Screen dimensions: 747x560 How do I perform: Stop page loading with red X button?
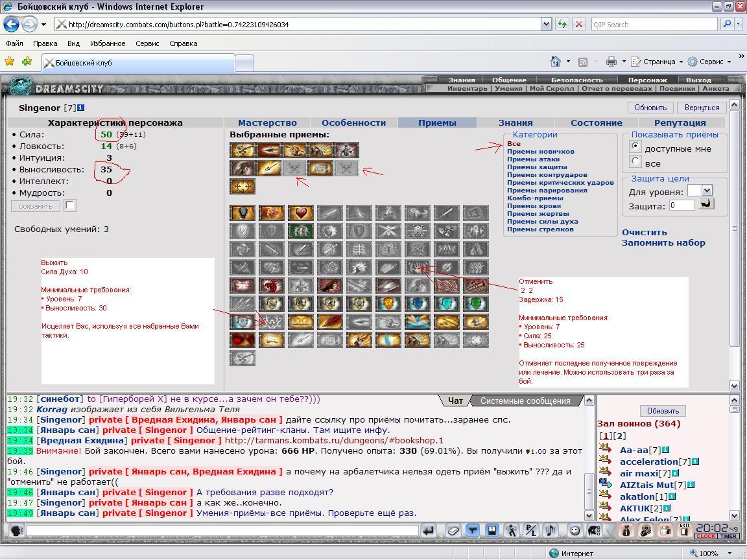(579, 24)
